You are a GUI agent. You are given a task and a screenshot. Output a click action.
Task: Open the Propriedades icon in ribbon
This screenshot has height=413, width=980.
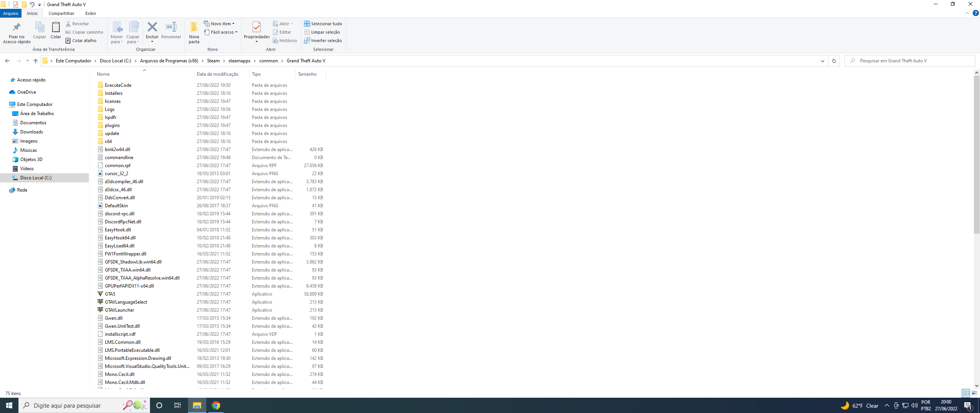click(x=256, y=28)
